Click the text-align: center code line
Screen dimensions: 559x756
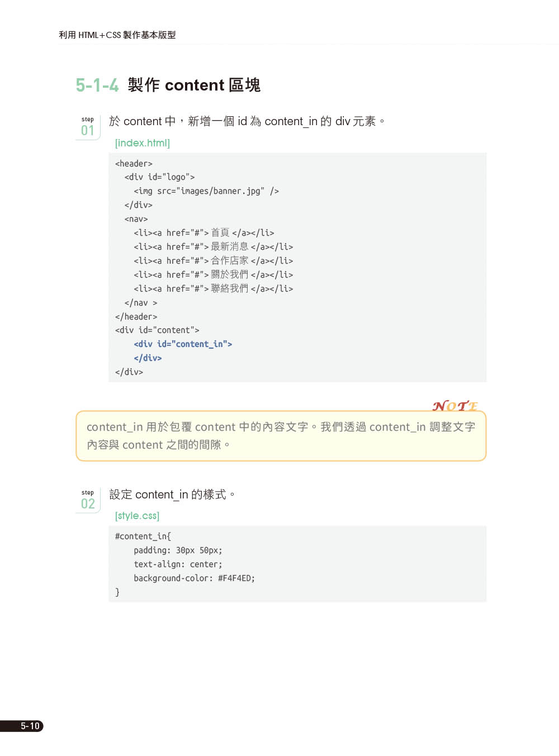click(x=178, y=564)
